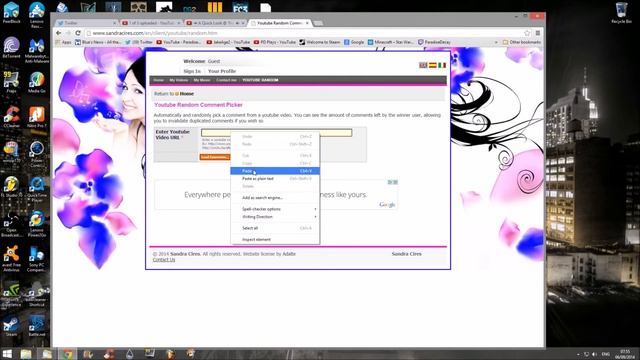The image size is (640, 360).
Task: Switch to the uploaded YouTube videos tab
Action: coord(151,23)
